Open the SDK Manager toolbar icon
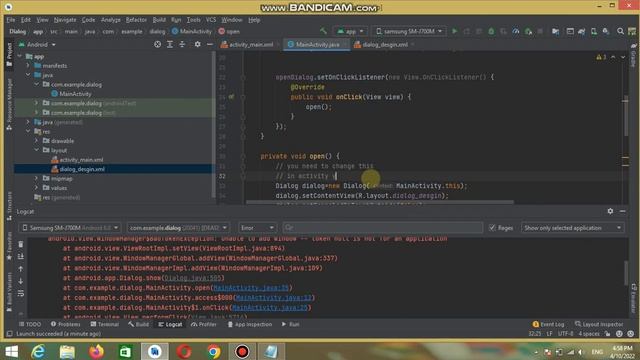640x360 pixels. [x=606, y=31]
